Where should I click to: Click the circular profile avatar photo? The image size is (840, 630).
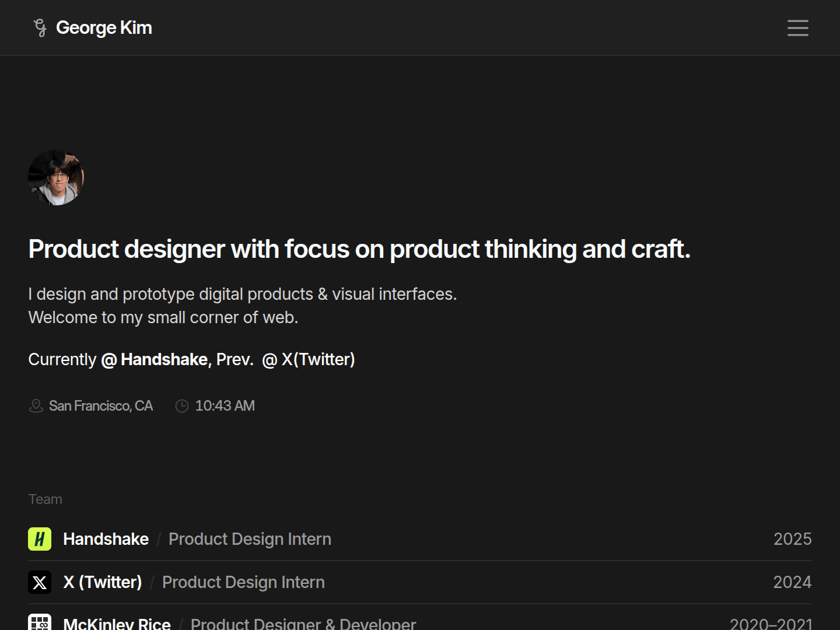point(56,177)
